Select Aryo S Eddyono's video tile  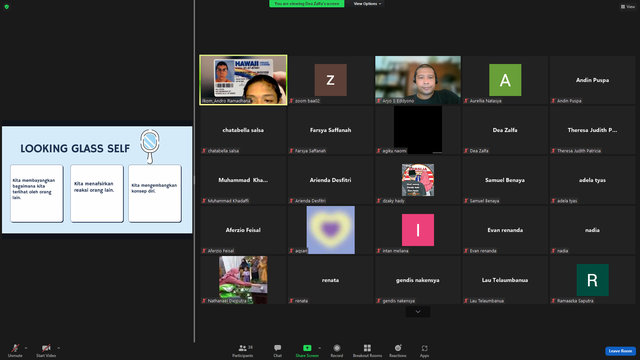tap(418, 80)
